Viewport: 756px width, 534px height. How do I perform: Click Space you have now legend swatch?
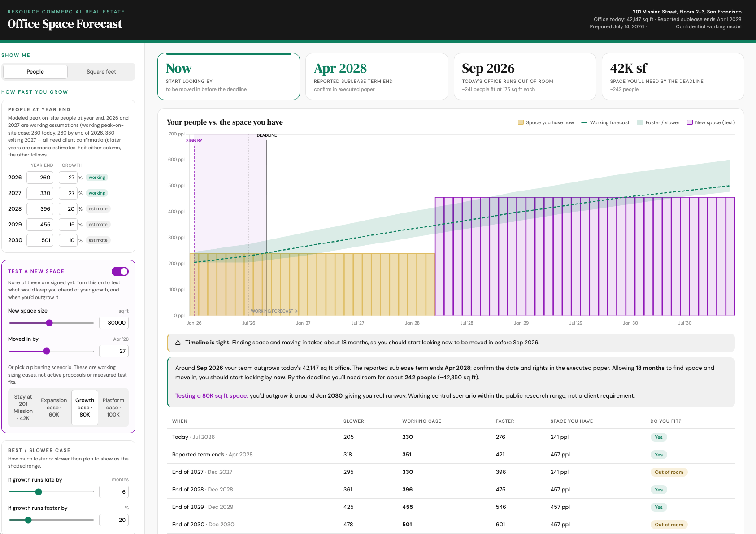(521, 122)
